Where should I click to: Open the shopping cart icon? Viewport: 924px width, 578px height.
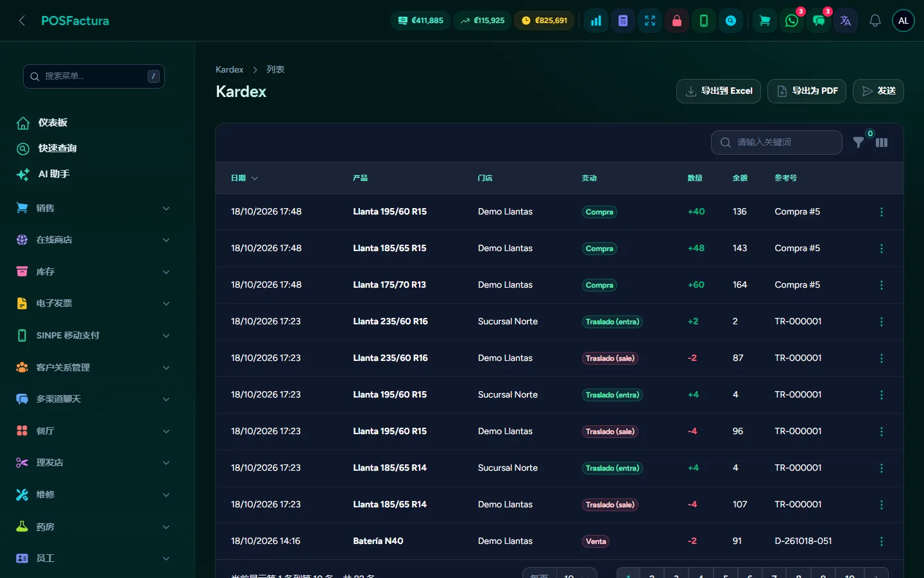click(765, 21)
